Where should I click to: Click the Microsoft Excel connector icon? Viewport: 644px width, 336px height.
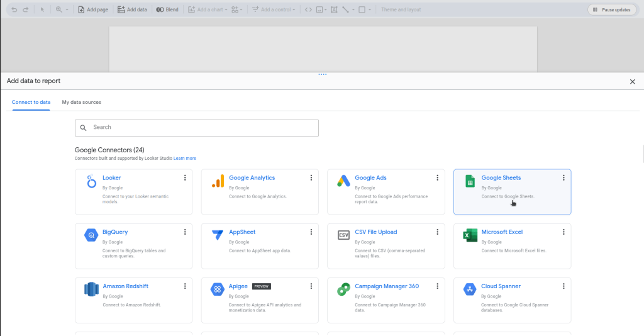point(469,235)
